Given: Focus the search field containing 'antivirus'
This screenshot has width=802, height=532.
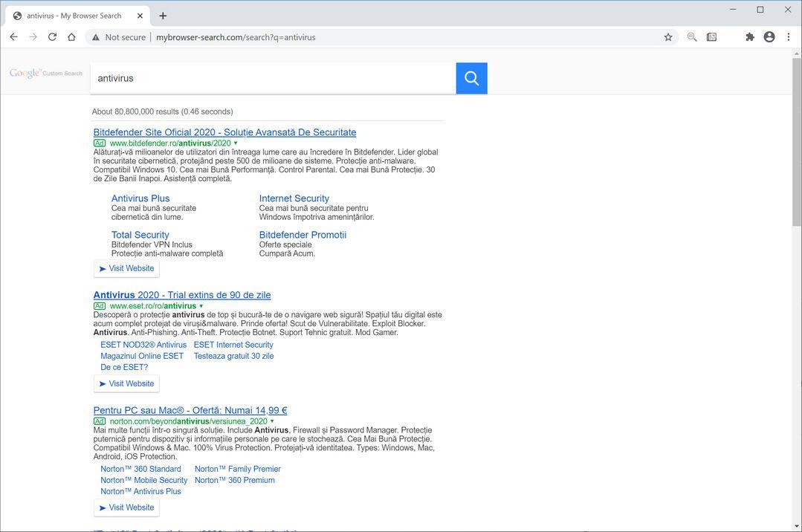Looking at the screenshot, I should tap(273, 78).
